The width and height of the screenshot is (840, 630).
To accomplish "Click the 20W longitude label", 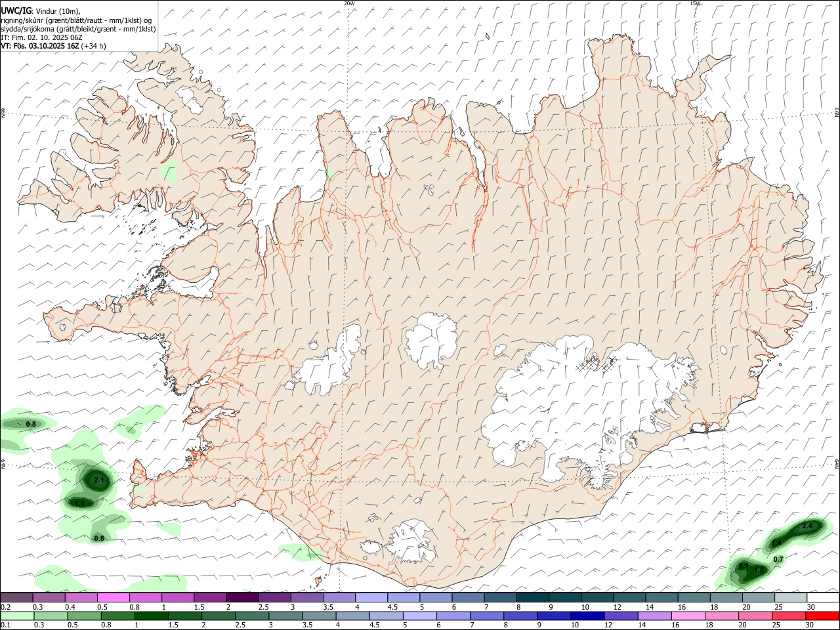I will click(x=350, y=3).
